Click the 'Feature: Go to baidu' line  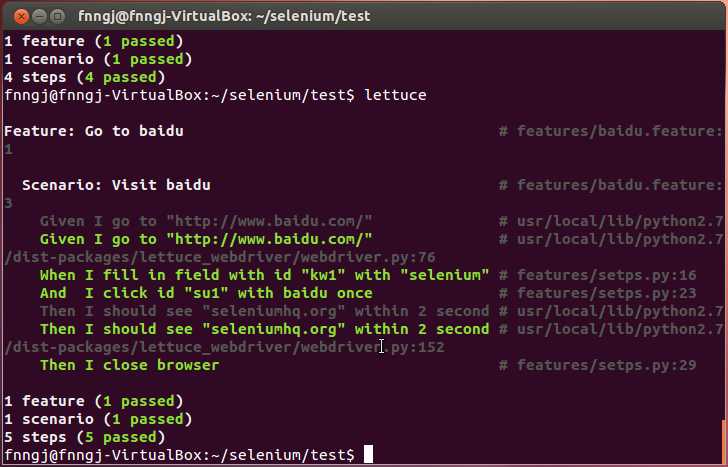pyautogui.click(x=94, y=131)
